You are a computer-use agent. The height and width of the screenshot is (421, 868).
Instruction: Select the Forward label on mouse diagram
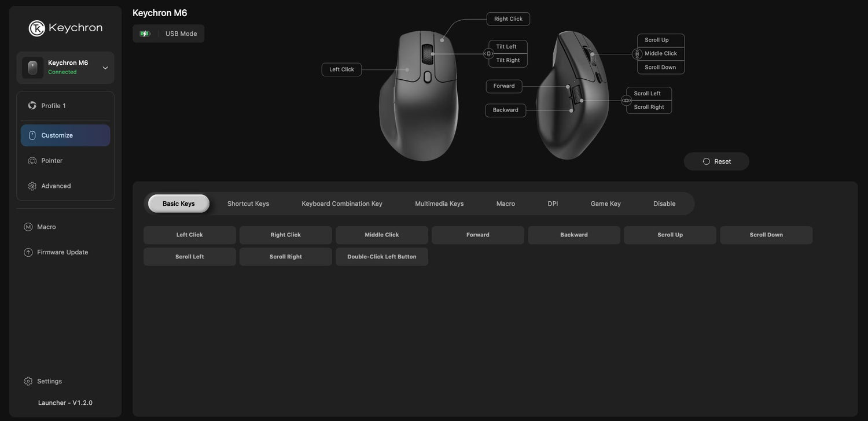[504, 86]
